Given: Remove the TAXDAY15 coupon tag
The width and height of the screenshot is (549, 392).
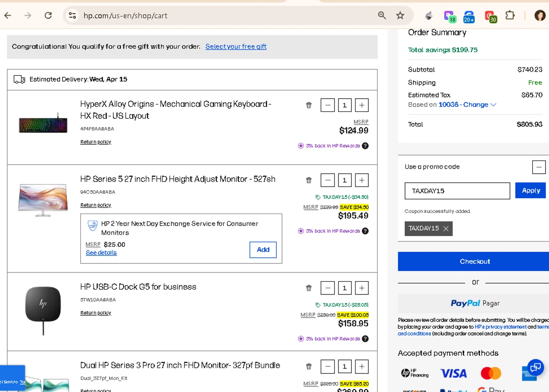Looking at the screenshot, I should (x=446, y=229).
